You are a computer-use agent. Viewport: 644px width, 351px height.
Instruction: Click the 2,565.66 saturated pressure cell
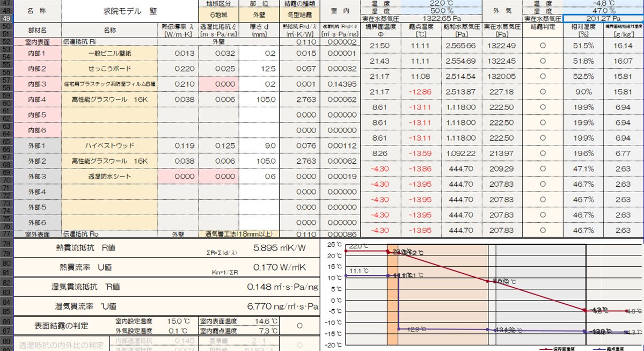(x=460, y=46)
